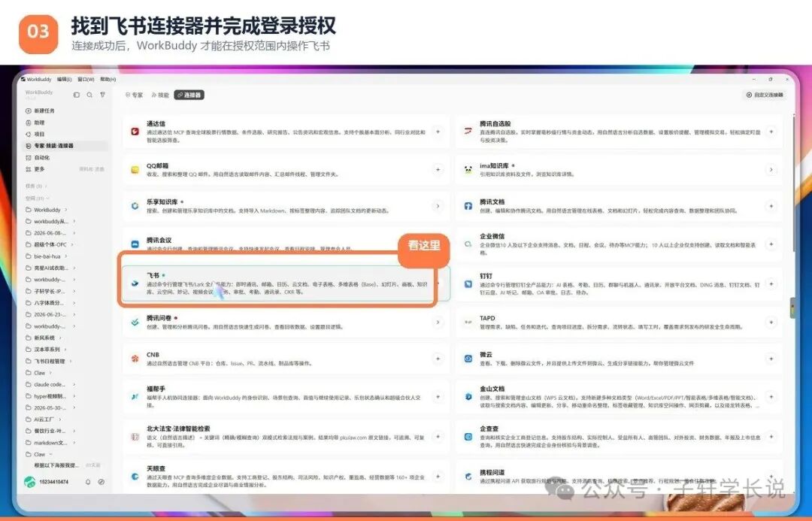Select the 连接器 tab

(189, 95)
